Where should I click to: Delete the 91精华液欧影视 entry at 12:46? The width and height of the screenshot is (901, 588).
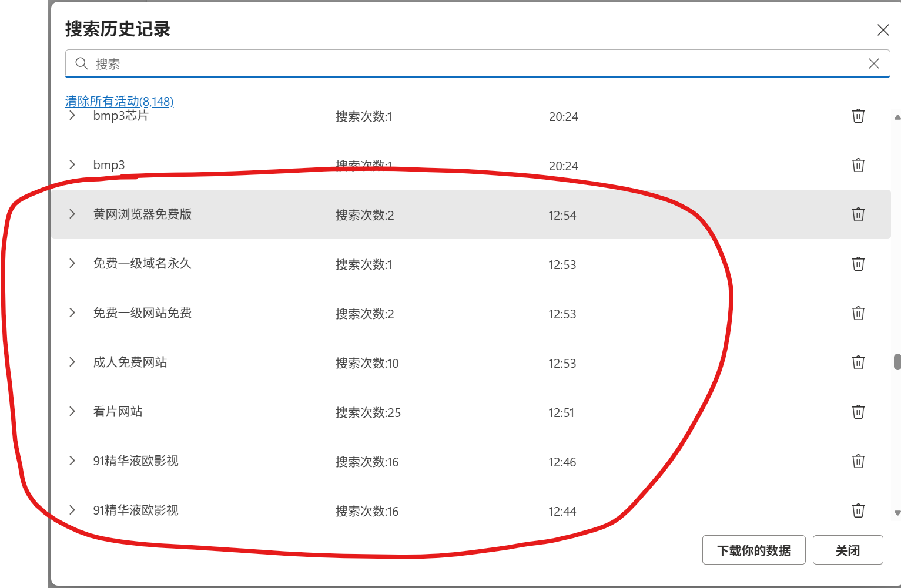858,461
